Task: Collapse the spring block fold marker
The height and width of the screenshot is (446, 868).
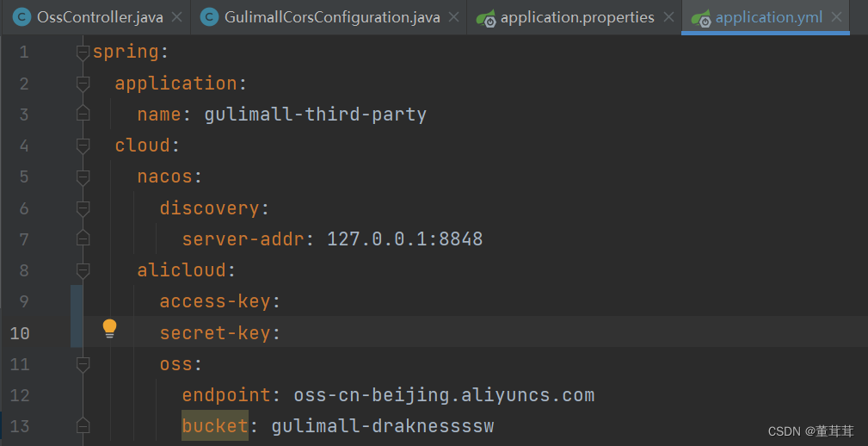Action: click(x=83, y=53)
